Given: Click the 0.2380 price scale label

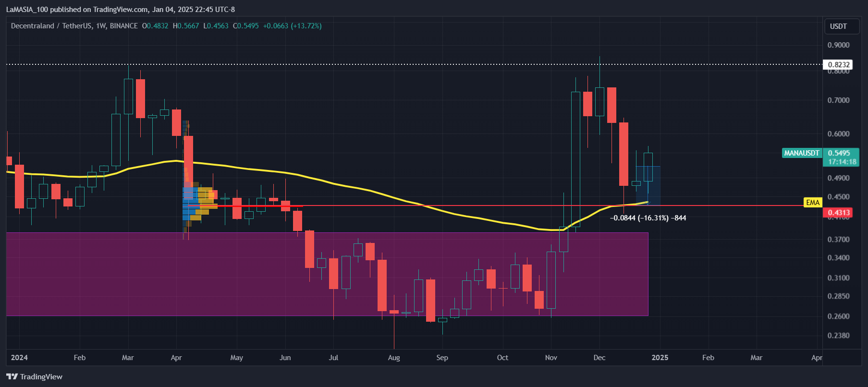Looking at the screenshot, I should (x=839, y=336).
